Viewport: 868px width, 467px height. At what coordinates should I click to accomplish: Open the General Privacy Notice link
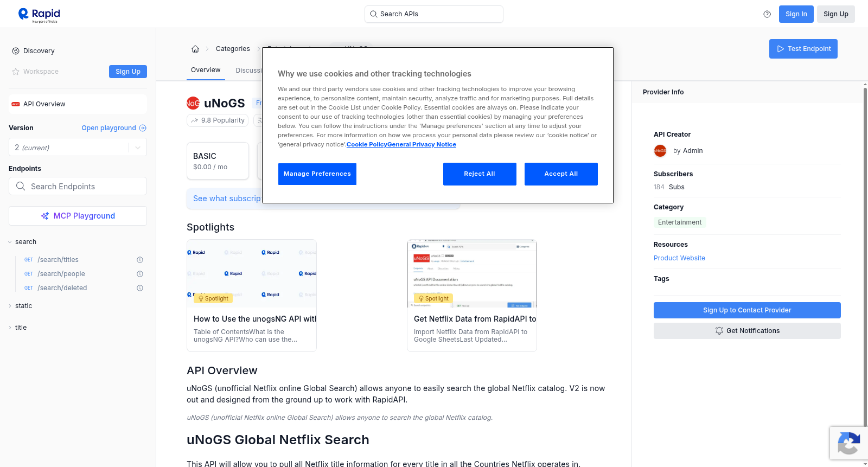[422, 145]
